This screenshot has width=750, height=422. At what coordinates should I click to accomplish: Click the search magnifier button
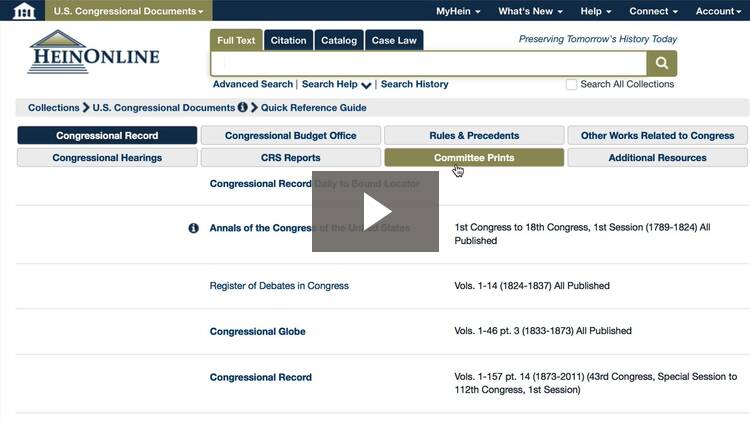point(662,63)
